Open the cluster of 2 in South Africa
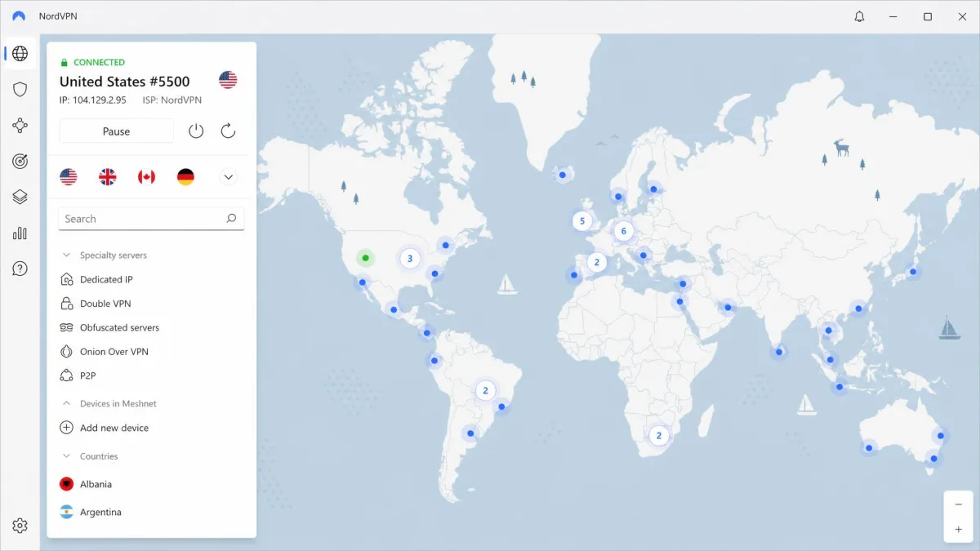Image resolution: width=980 pixels, height=551 pixels. pyautogui.click(x=658, y=435)
